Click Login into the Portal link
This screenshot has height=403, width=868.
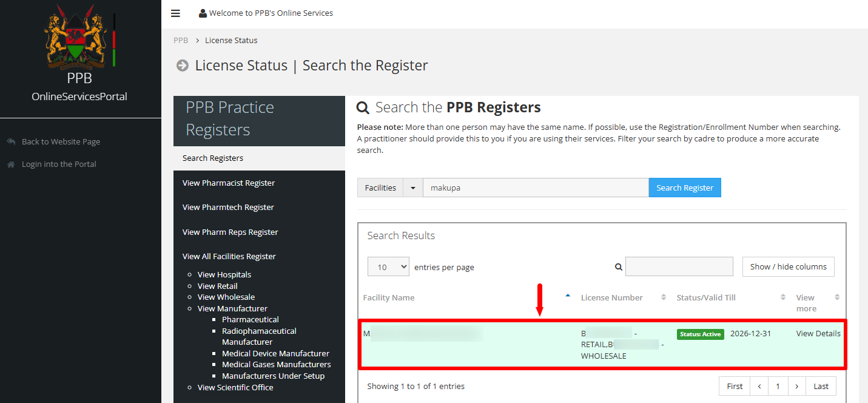point(59,164)
